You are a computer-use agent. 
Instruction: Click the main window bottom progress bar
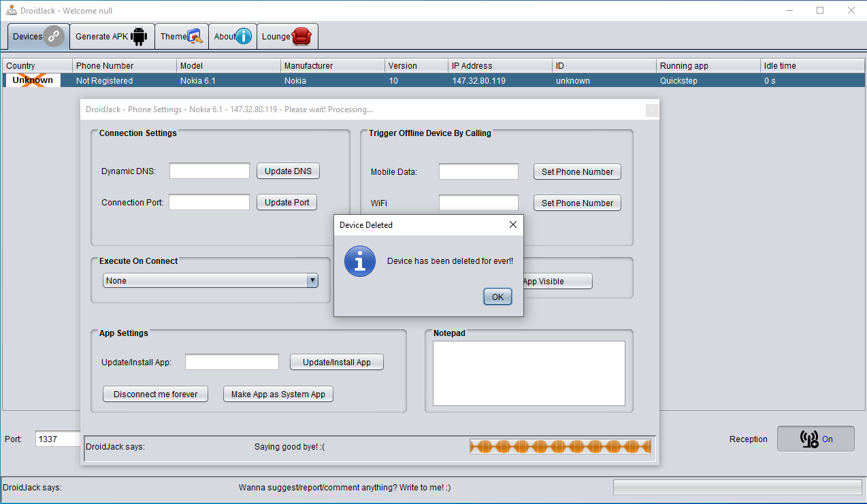click(x=738, y=487)
